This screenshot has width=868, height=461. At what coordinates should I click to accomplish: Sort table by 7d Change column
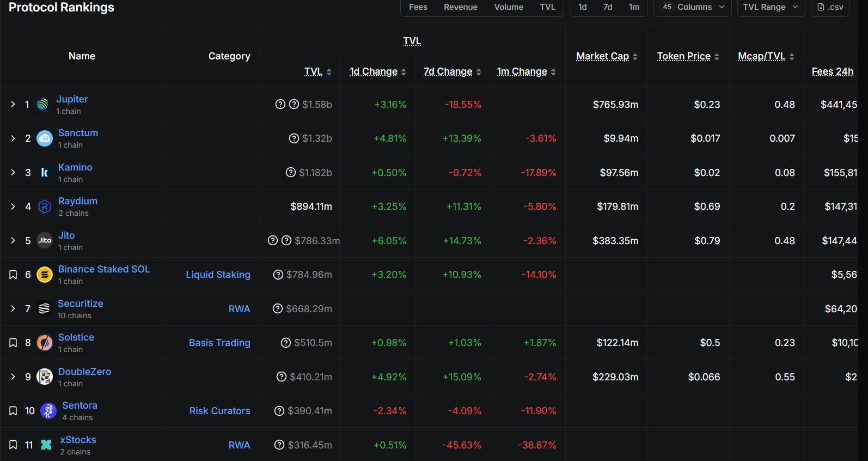(453, 71)
